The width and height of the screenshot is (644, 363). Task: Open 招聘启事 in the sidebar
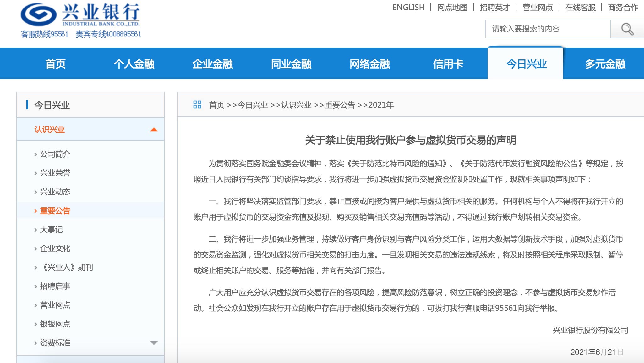click(x=55, y=286)
